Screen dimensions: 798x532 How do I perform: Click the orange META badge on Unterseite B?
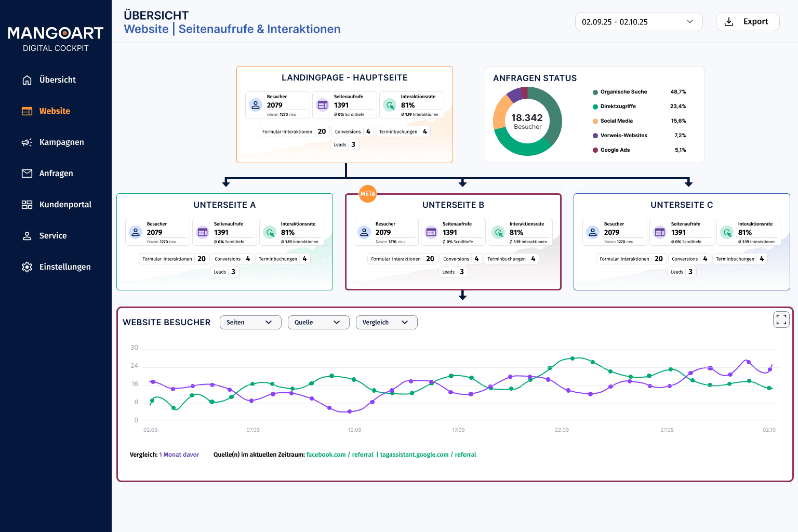point(368,194)
